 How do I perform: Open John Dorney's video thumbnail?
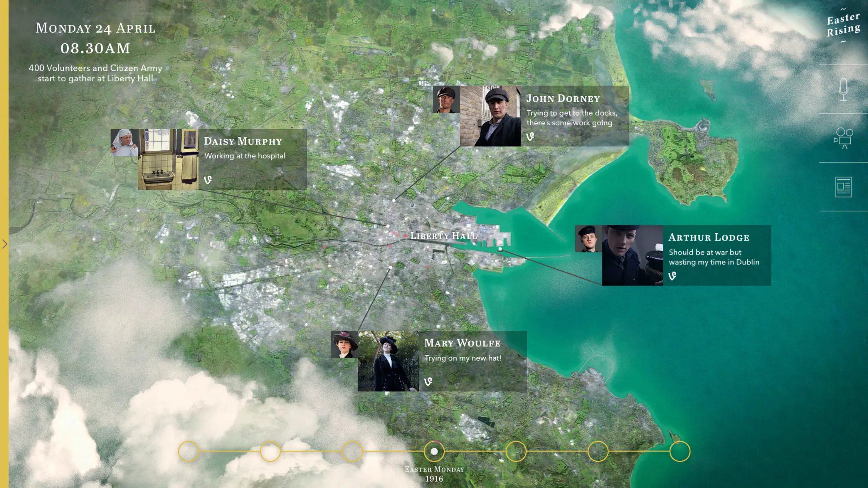click(x=490, y=116)
